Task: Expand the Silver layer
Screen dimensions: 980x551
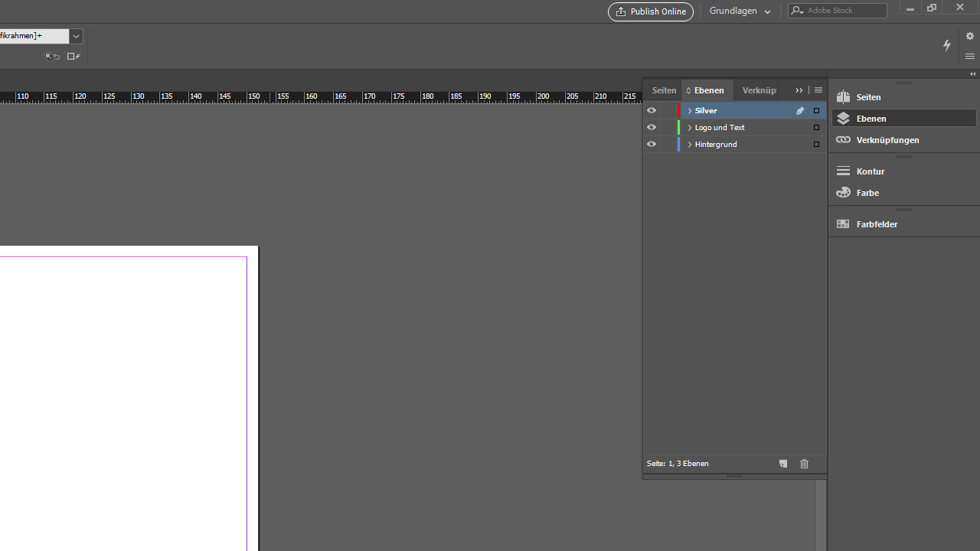Action: coord(689,111)
